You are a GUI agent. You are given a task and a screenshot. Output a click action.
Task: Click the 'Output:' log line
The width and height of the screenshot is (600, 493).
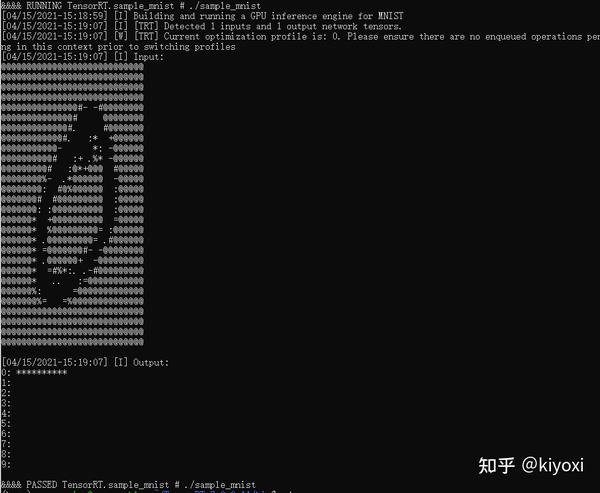[85, 362]
